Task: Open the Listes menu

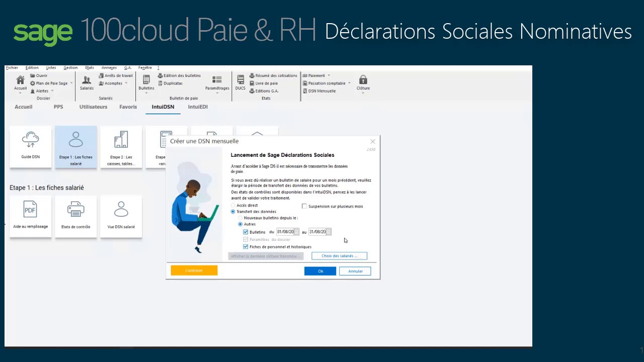Action: pos(51,67)
